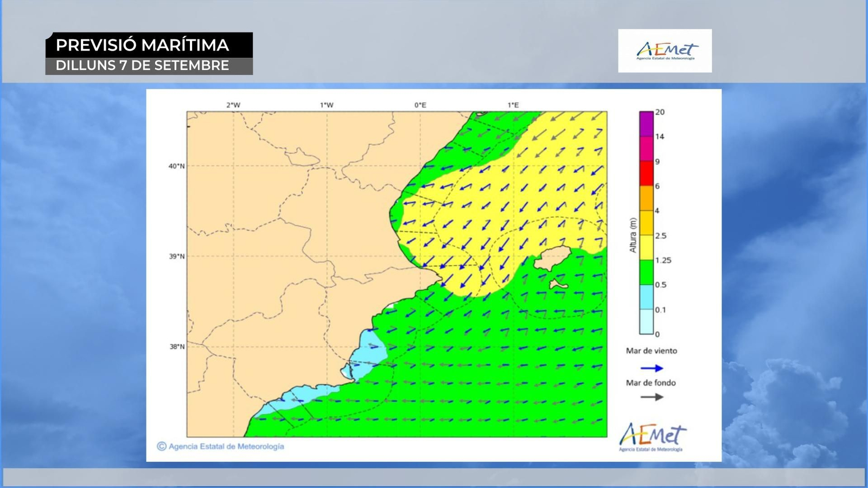Viewport: 868px width, 488px height.
Task: Click the 0°E longitude label
Action: click(420, 105)
